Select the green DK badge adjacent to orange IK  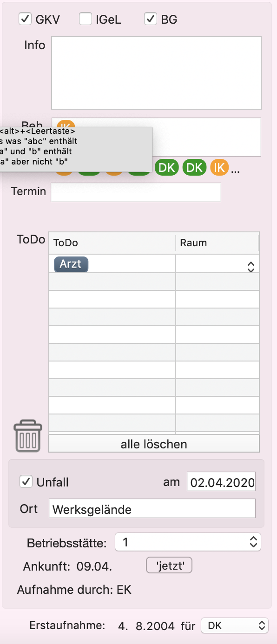194,168
